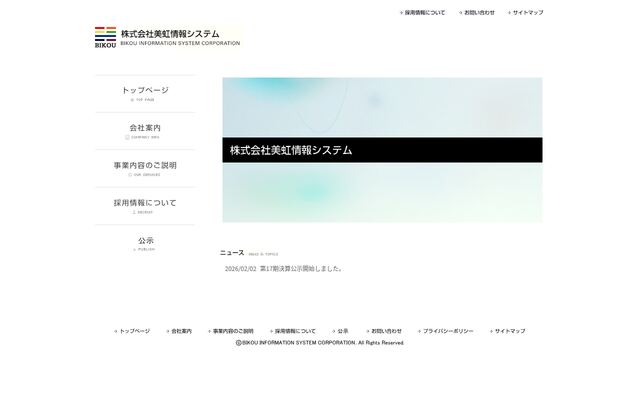Select 公示 in the sidebar menu
This screenshot has height=400, width=640.
(x=145, y=244)
